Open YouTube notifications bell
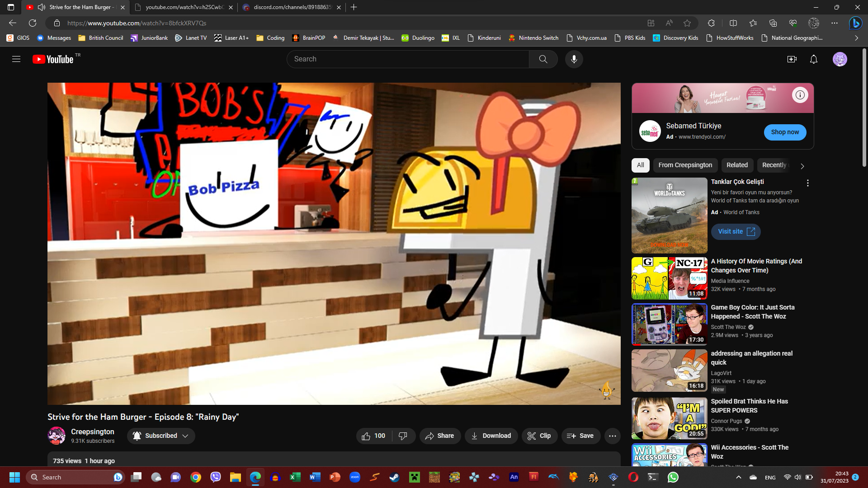Screen dimensions: 868x488 (x=813, y=59)
